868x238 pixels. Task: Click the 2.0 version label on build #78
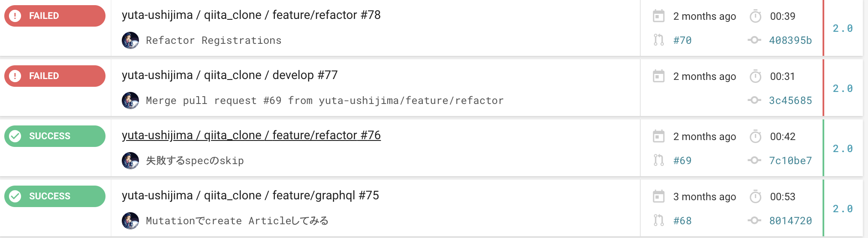tap(842, 28)
